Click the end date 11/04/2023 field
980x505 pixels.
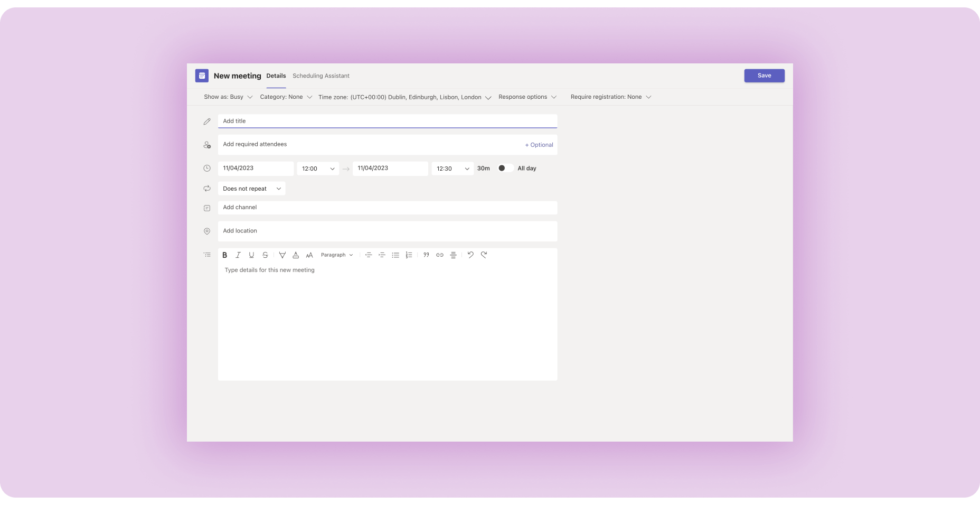pos(390,169)
